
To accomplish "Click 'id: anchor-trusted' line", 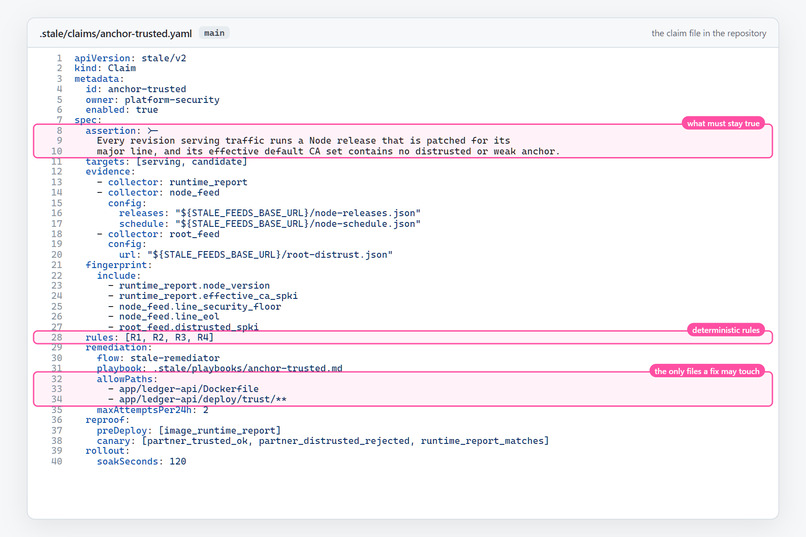I will pyautogui.click(x=136, y=89).
